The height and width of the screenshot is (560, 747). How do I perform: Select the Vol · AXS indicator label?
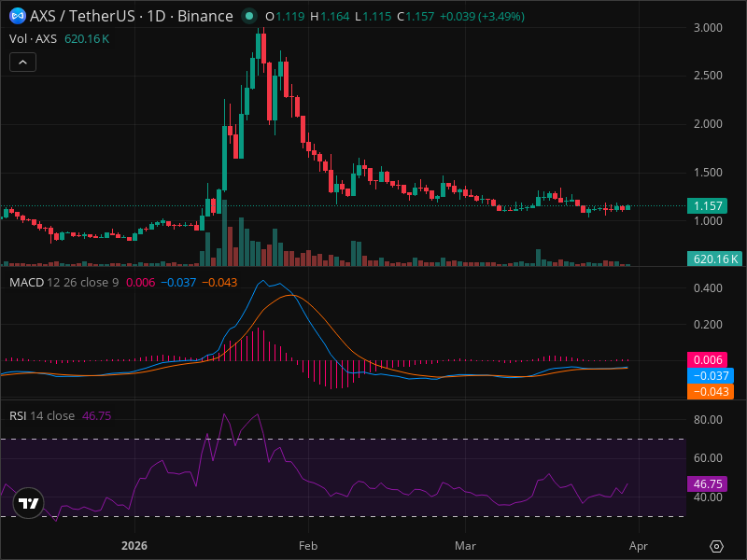pos(33,39)
